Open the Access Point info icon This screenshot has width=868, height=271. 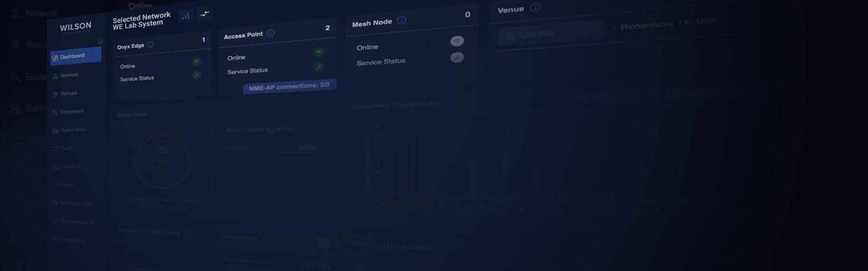270,33
